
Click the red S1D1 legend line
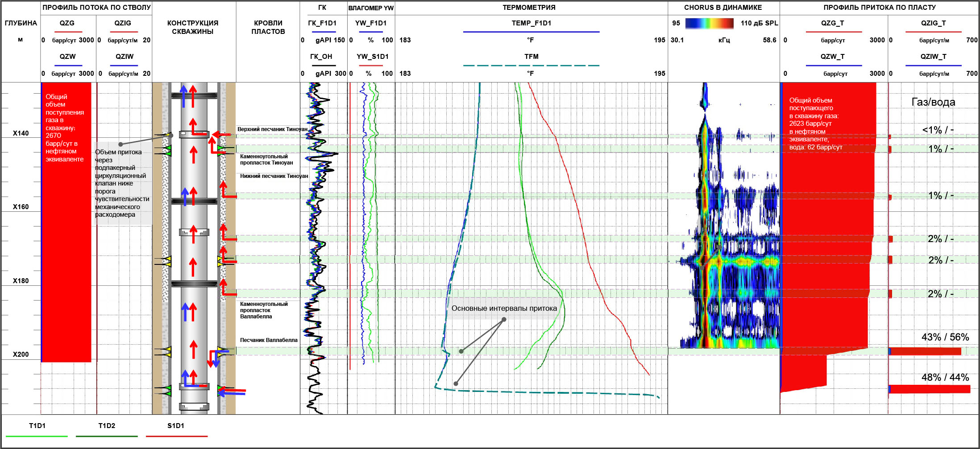pos(177,436)
